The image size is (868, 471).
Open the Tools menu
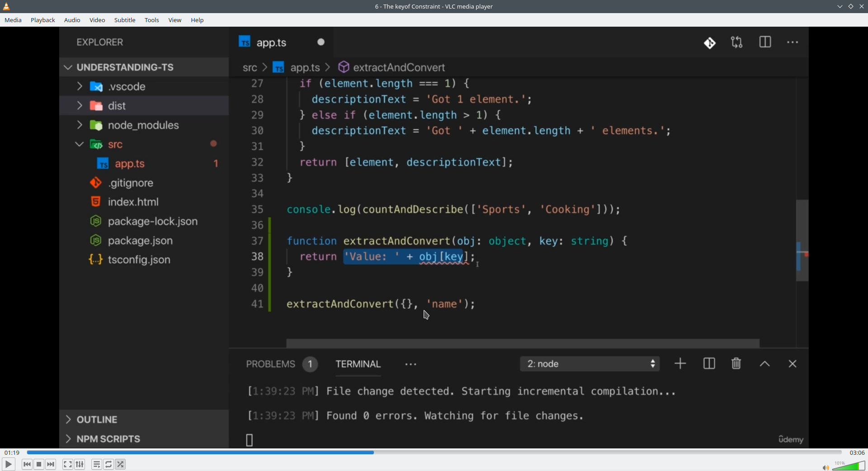point(152,20)
